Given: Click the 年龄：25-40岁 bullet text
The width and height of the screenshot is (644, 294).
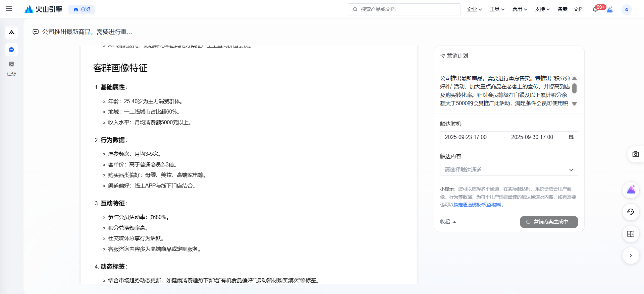Looking at the screenshot, I should point(146,101).
